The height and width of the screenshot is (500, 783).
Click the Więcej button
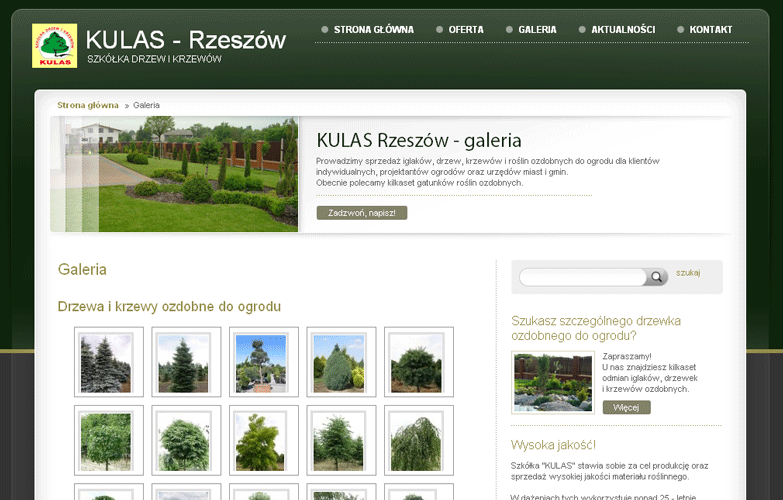click(626, 408)
